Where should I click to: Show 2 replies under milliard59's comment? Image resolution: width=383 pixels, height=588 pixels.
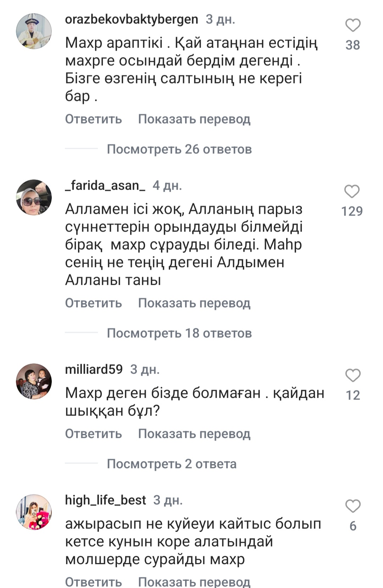(172, 464)
